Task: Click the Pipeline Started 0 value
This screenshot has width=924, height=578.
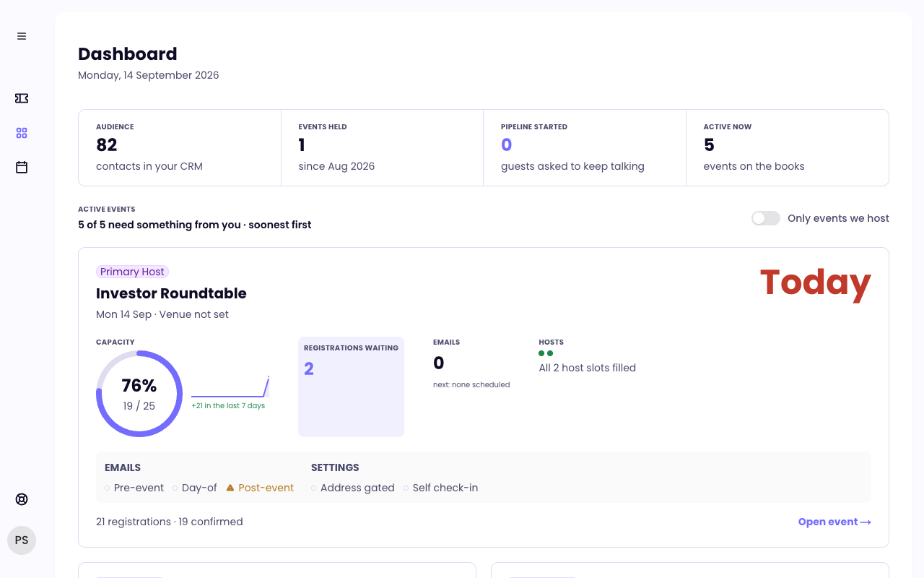Action: 506,144
